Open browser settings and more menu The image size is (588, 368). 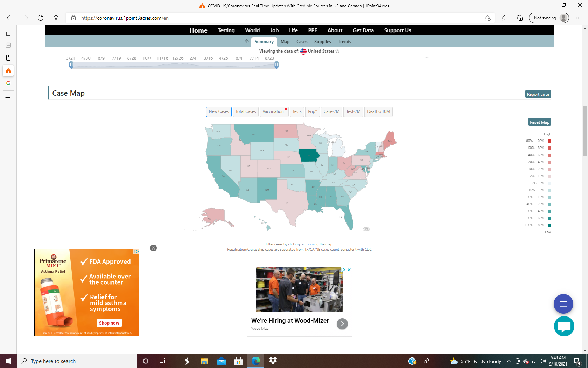click(x=578, y=18)
